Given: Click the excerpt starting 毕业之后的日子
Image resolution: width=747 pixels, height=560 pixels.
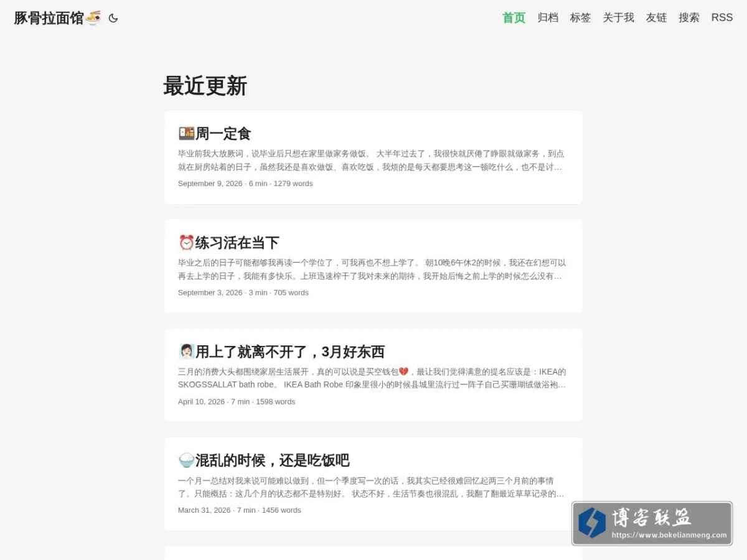Looking at the screenshot, I should 372,269.
